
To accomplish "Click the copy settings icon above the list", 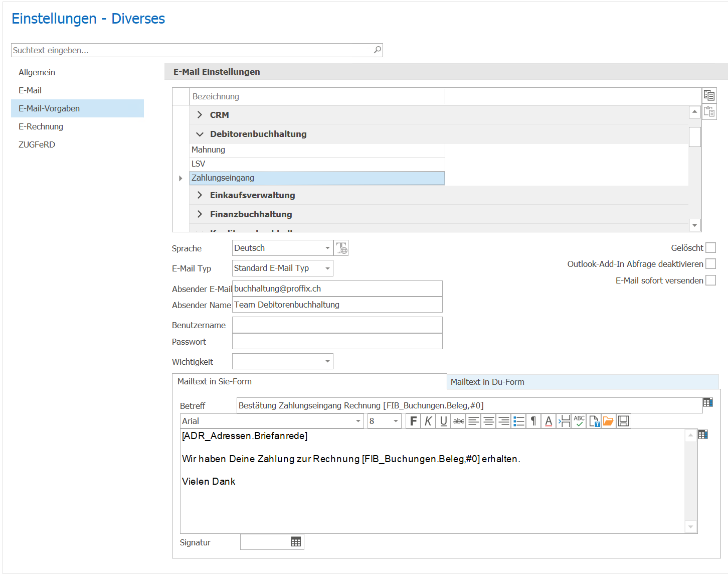I will pos(709,95).
